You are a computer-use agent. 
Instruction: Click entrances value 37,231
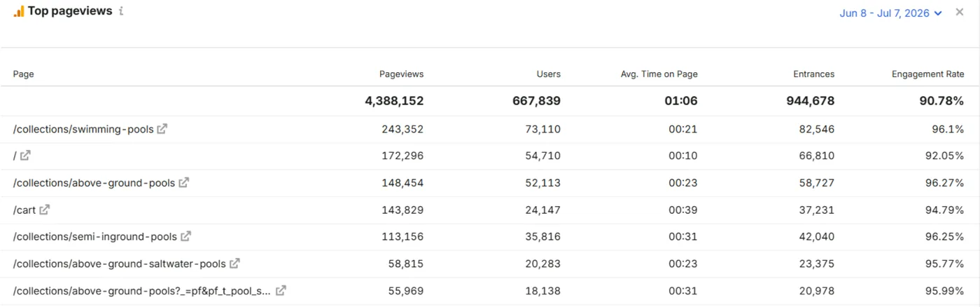point(816,210)
